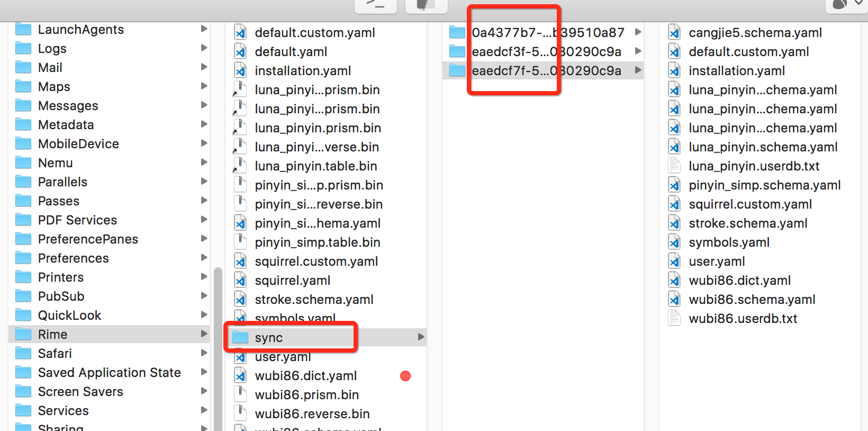Click the disclosure triangle beside Rime
The image size is (868, 431).
pos(204,334)
